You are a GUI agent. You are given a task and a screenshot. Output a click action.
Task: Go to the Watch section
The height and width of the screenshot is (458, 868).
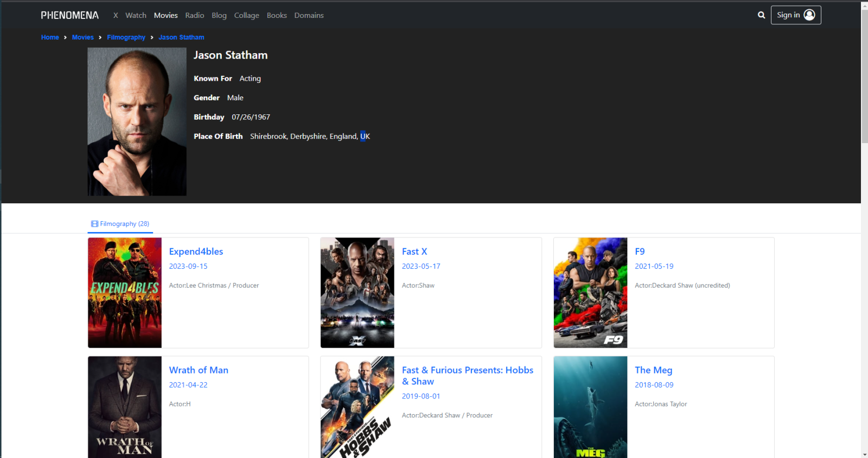pyautogui.click(x=136, y=15)
